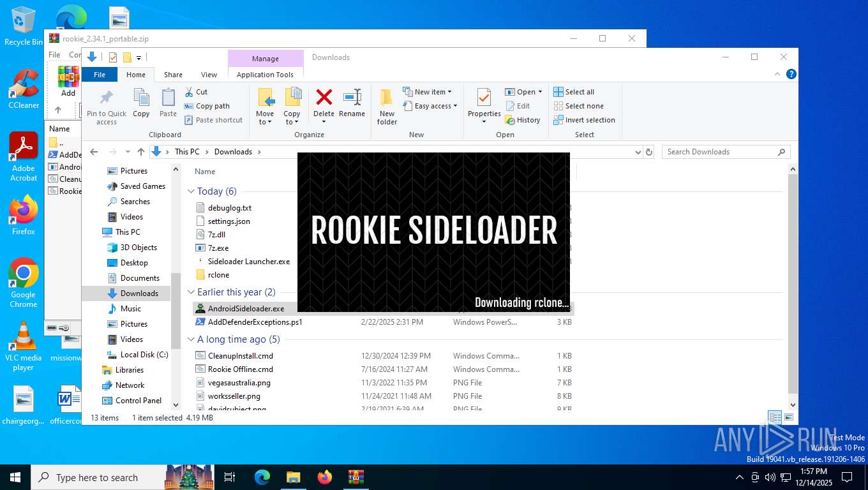Viewport: 868px width, 490px height.
Task: Cut the selected file
Action: tap(196, 92)
